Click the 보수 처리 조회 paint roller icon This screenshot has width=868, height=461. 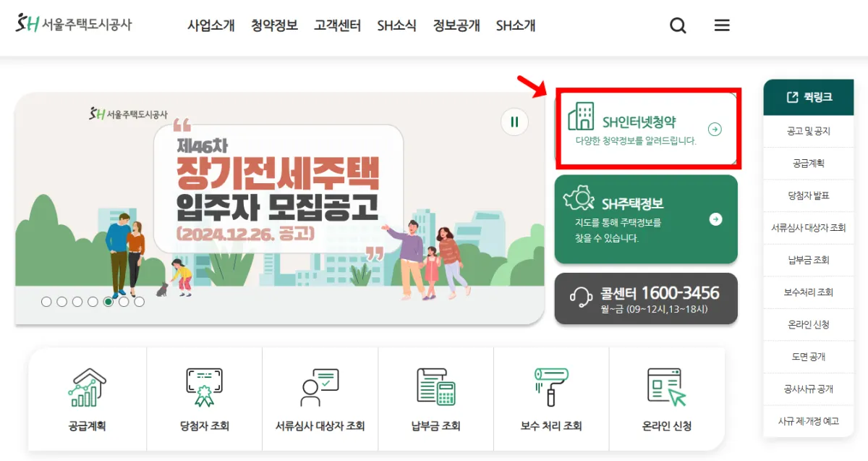pos(551,386)
